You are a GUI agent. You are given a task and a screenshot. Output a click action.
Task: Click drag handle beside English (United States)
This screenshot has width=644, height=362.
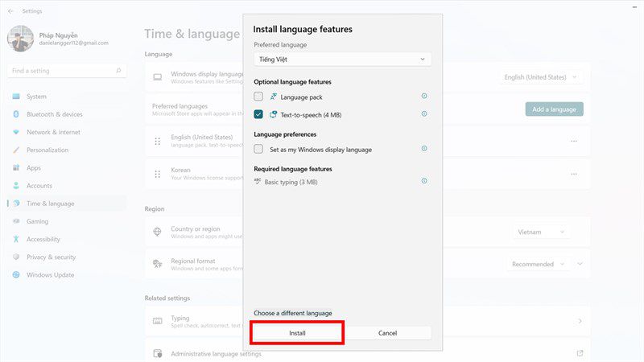click(157, 142)
